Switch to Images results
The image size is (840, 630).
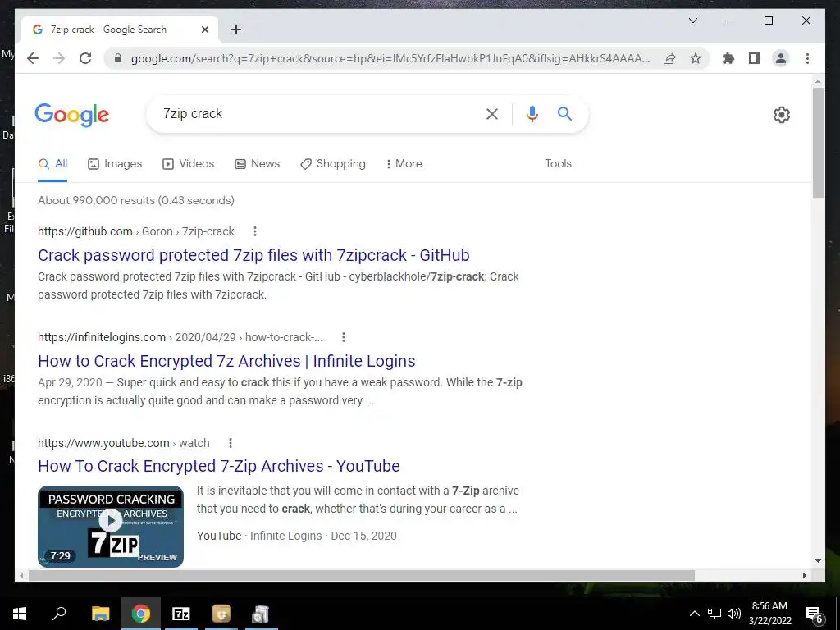pyautogui.click(x=115, y=163)
